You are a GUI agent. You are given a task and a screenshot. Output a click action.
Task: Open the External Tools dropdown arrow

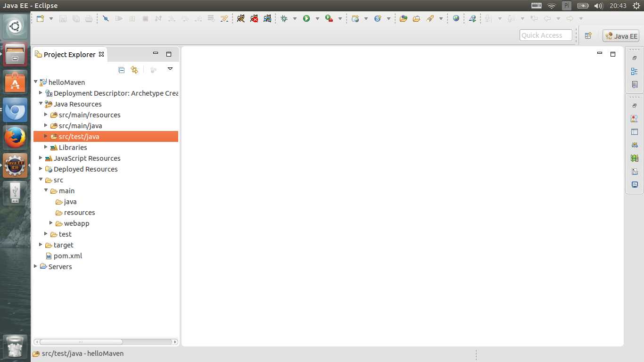340,18
